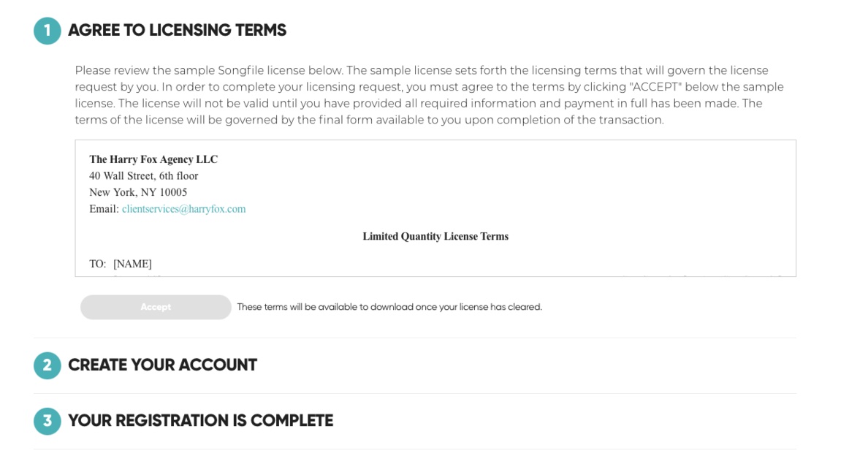
Task: Click the 40 Wall Street address line
Action: pos(143,176)
